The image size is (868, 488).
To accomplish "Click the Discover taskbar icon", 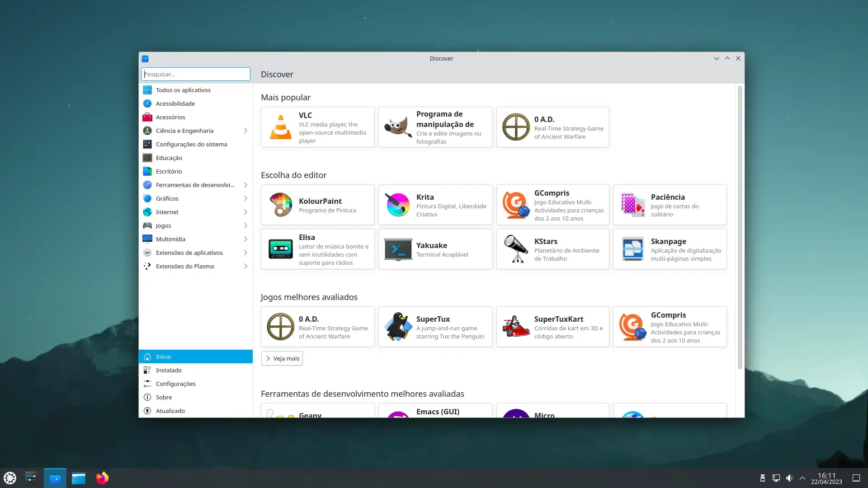I will click(x=55, y=478).
